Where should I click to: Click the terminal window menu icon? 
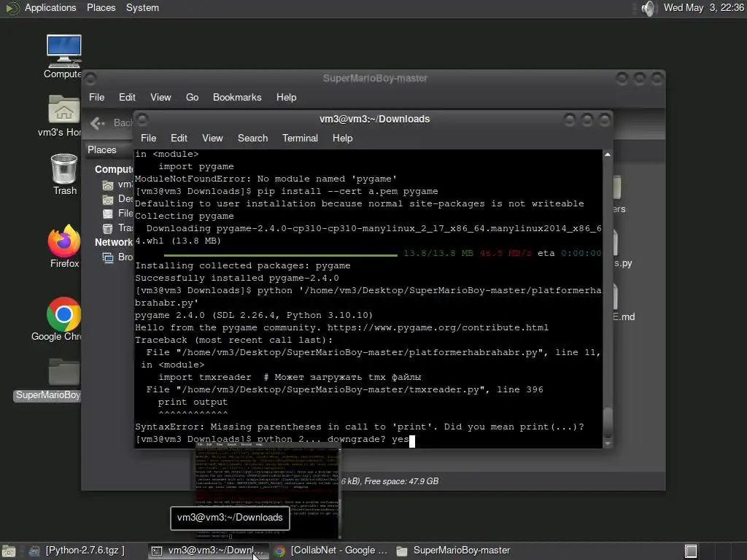142,119
